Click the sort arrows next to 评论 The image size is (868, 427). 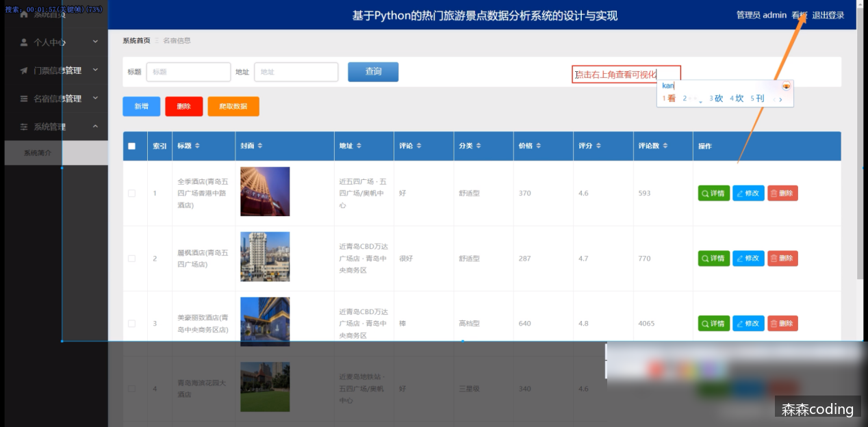pos(419,146)
